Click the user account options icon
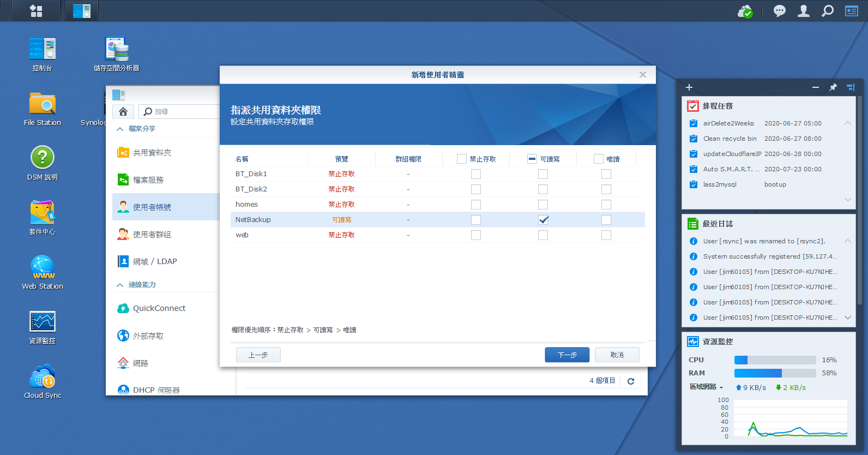 click(x=804, y=11)
